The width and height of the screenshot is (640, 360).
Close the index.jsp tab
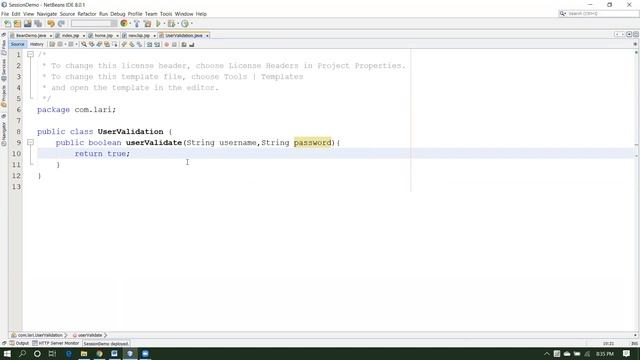click(84, 36)
